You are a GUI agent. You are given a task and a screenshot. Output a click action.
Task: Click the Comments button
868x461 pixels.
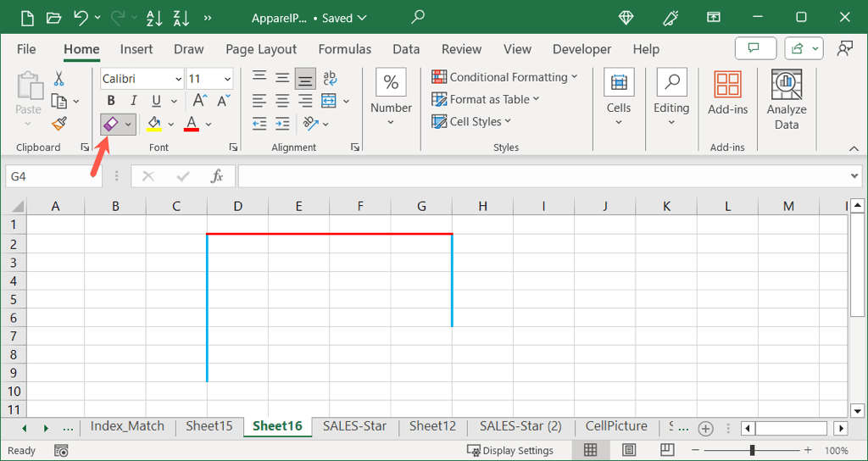755,49
